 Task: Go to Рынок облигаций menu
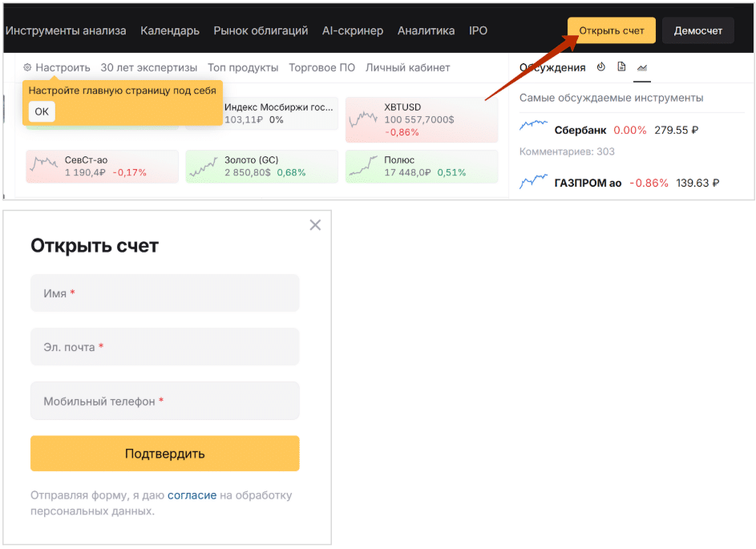[x=261, y=30]
